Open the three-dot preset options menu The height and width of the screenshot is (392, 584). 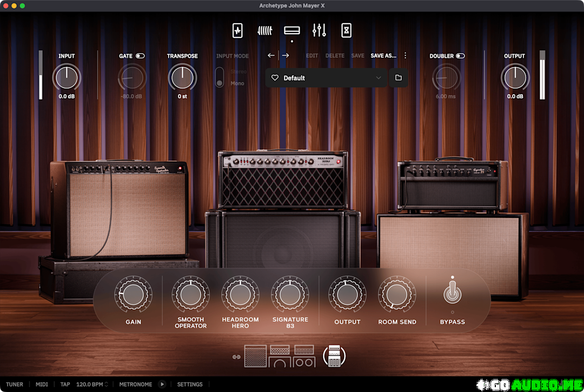(405, 56)
